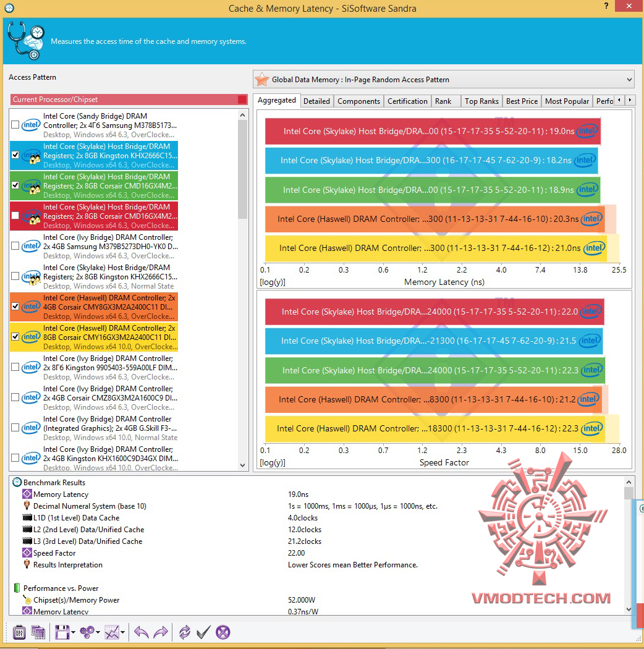Click the chip icon beside L2 Data/Unified Cache
The height and width of the screenshot is (649, 644).
click(x=27, y=529)
